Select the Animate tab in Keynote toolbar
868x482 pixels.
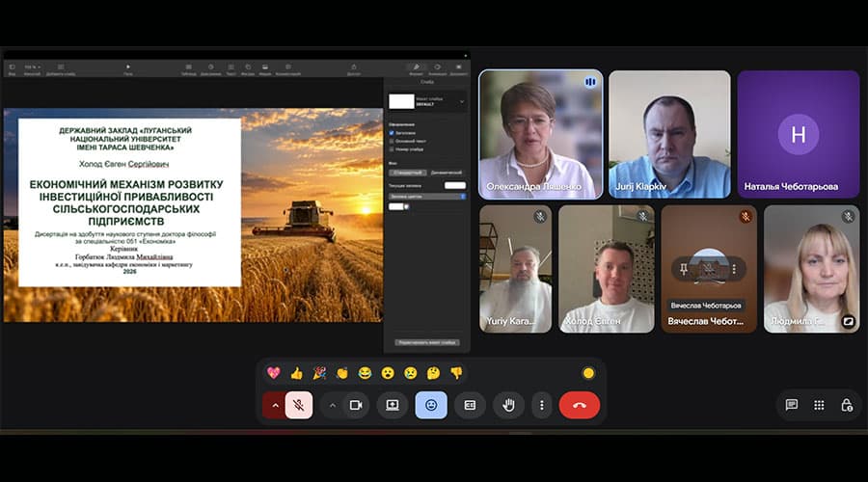[x=437, y=69]
